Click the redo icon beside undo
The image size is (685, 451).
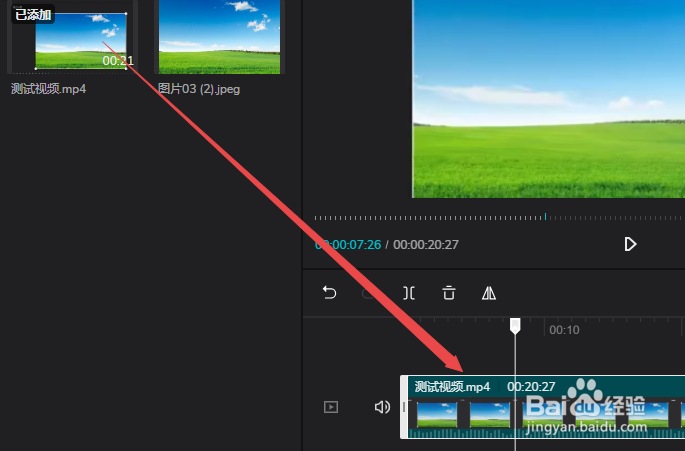point(369,293)
